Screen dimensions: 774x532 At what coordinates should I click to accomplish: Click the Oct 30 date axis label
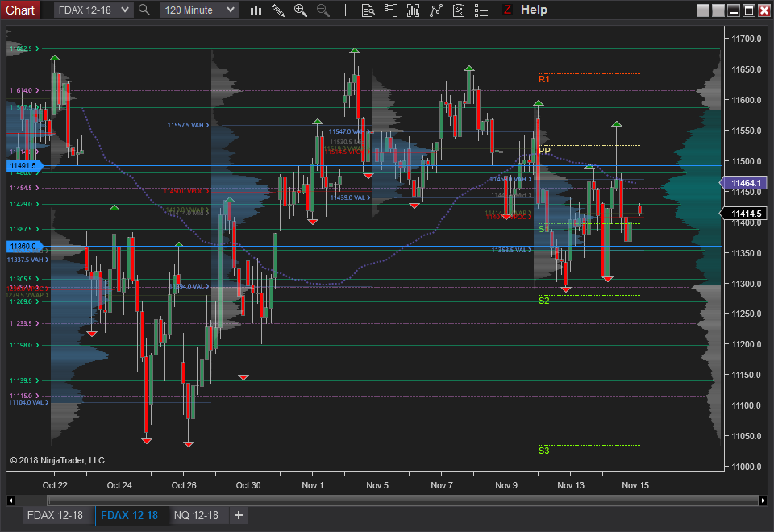[248, 485]
